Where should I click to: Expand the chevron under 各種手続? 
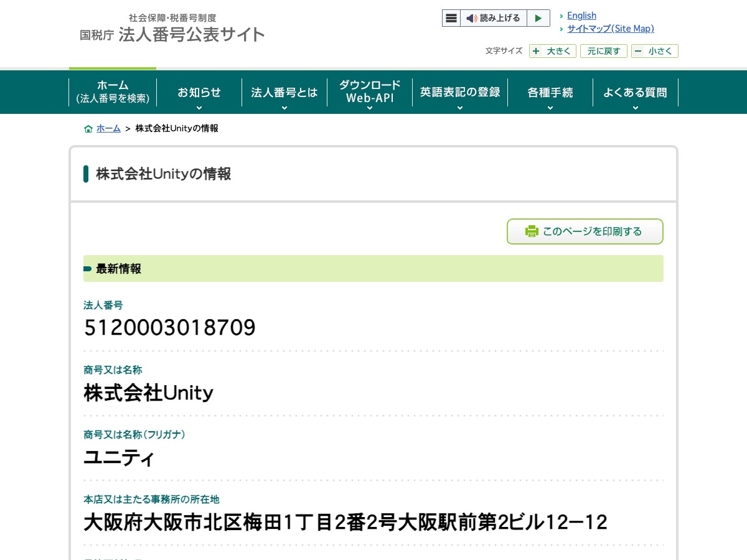[x=550, y=108]
